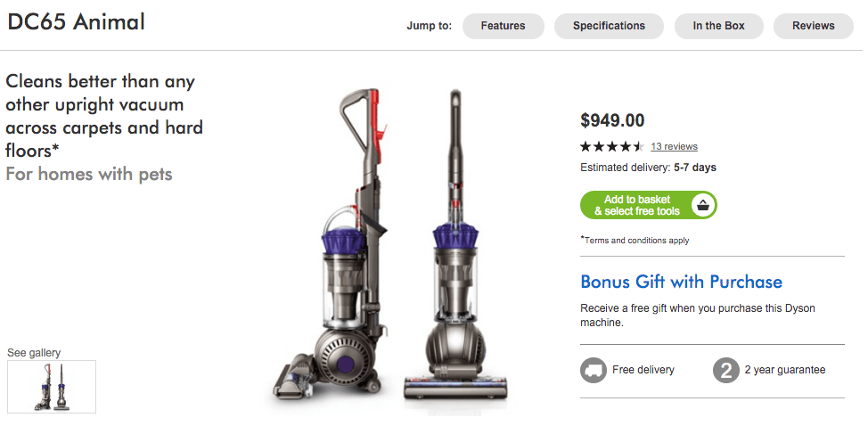
Task: Click the 2 year guarantee badge icon
Action: pyautogui.click(x=725, y=370)
